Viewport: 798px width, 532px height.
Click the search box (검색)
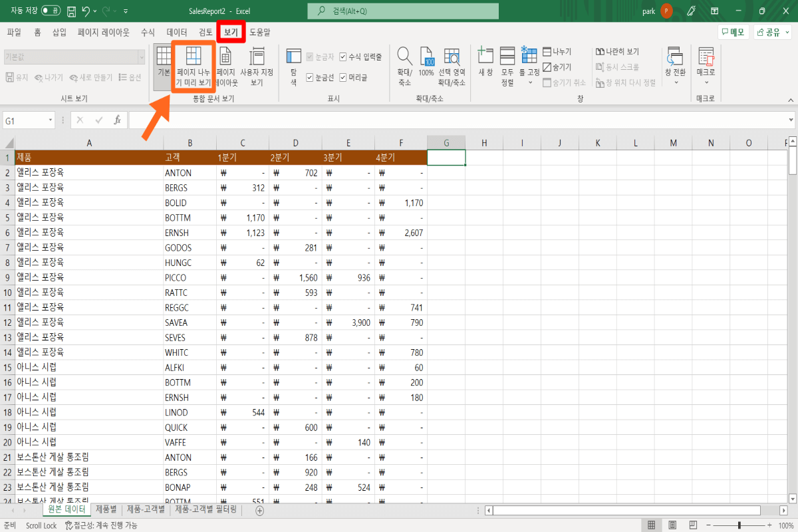[403, 11]
